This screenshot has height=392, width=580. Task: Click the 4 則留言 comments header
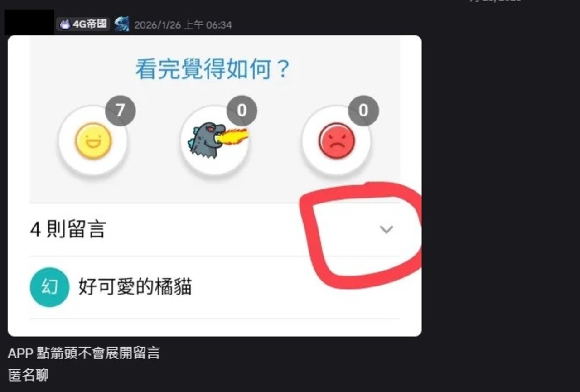point(68,230)
